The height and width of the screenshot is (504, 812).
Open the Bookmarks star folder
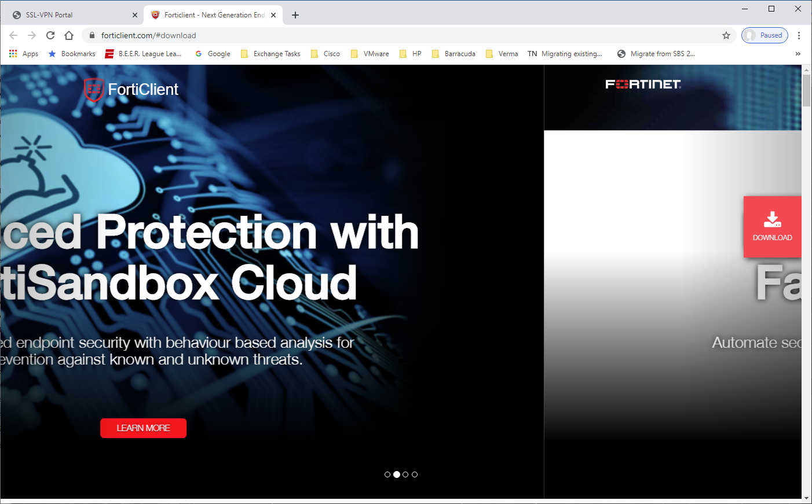coord(72,54)
